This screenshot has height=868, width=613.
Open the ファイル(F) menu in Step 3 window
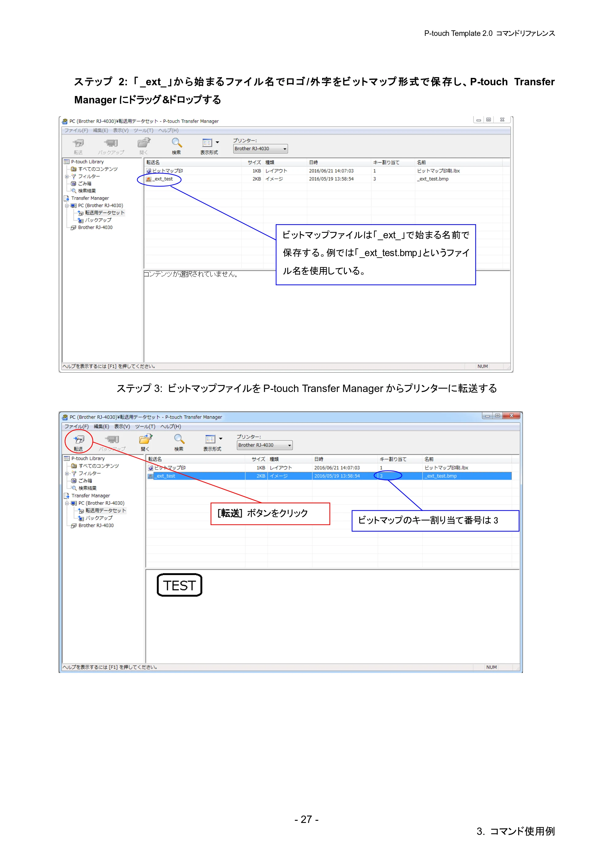(x=76, y=426)
